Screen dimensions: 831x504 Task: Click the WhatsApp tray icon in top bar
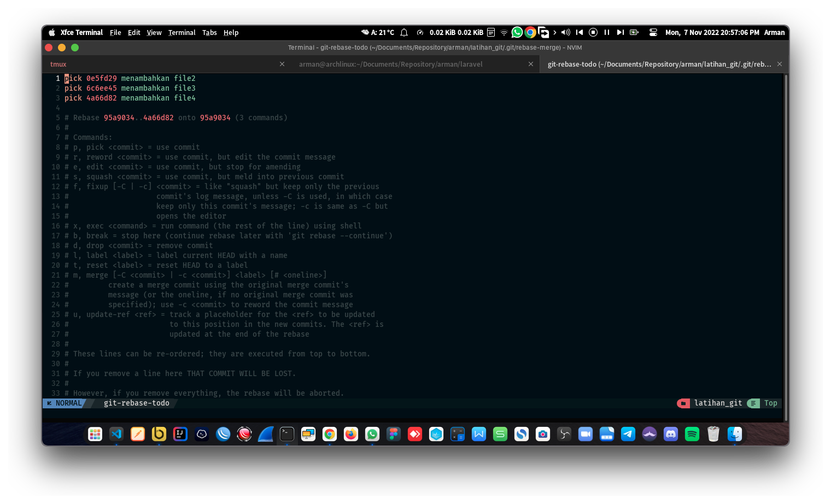(517, 32)
